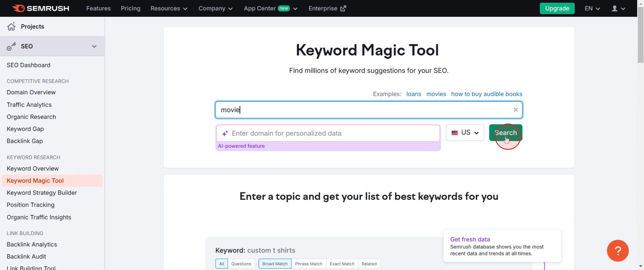Viewport: 644px width, 270px height.
Task: Open SEO Dashboard in sidebar
Action: coord(28,65)
